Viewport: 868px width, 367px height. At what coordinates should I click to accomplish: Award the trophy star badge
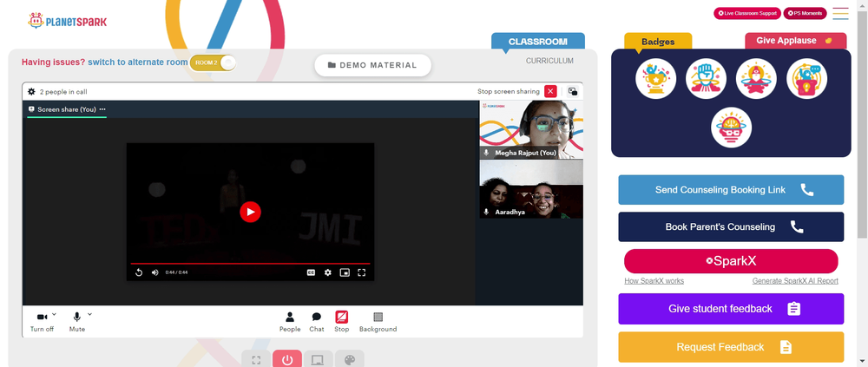pyautogui.click(x=656, y=79)
